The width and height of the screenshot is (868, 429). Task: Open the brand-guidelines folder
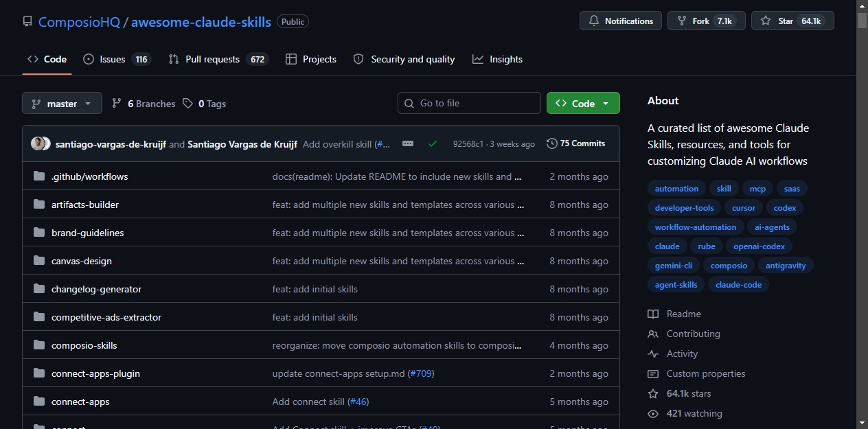(x=88, y=233)
